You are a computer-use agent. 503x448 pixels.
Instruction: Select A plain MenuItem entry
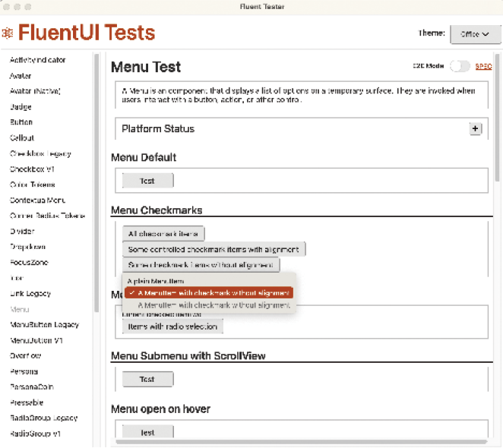click(x=208, y=281)
